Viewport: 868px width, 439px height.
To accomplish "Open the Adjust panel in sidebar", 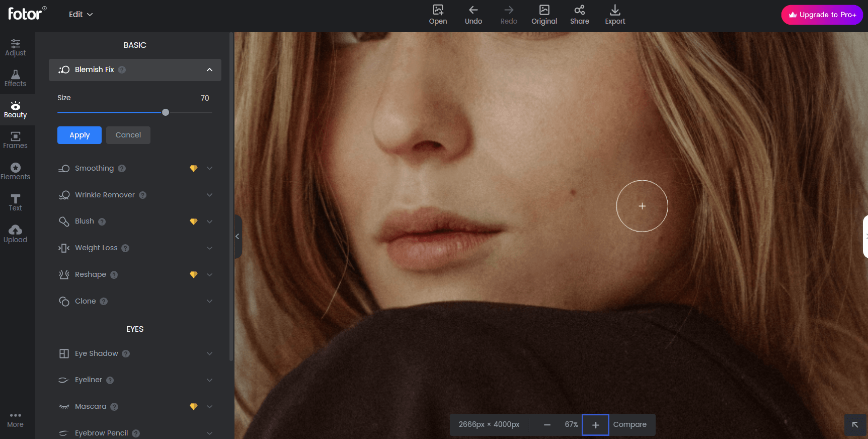I will point(16,48).
